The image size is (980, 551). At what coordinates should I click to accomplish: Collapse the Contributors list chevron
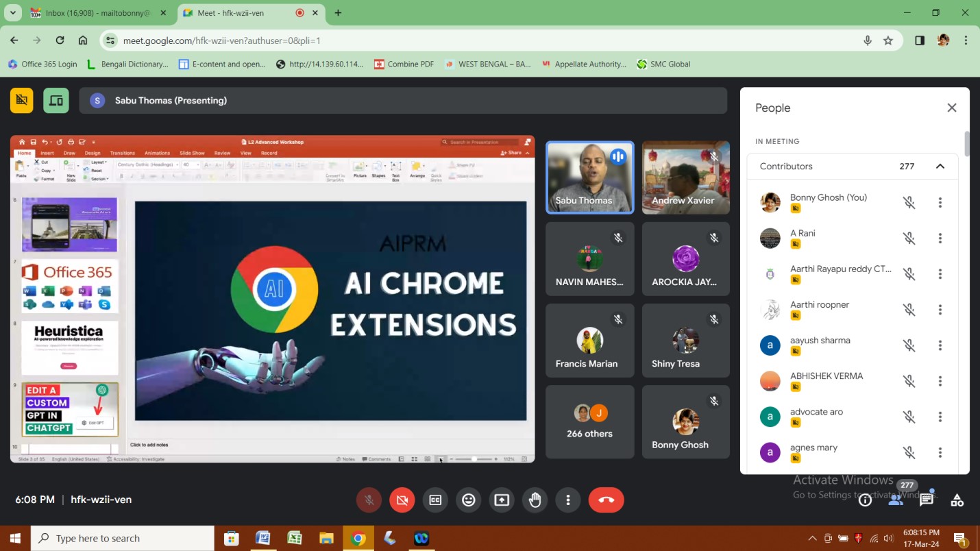pos(940,167)
